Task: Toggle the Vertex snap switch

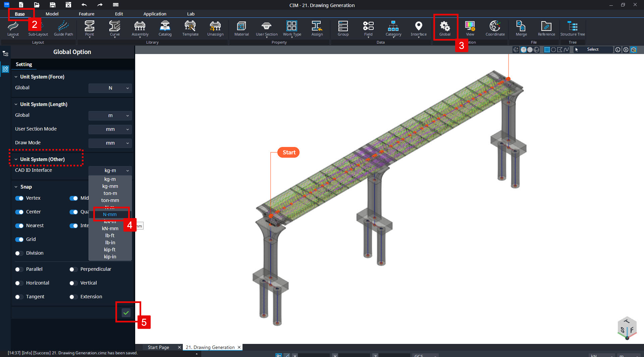Action: (19, 198)
